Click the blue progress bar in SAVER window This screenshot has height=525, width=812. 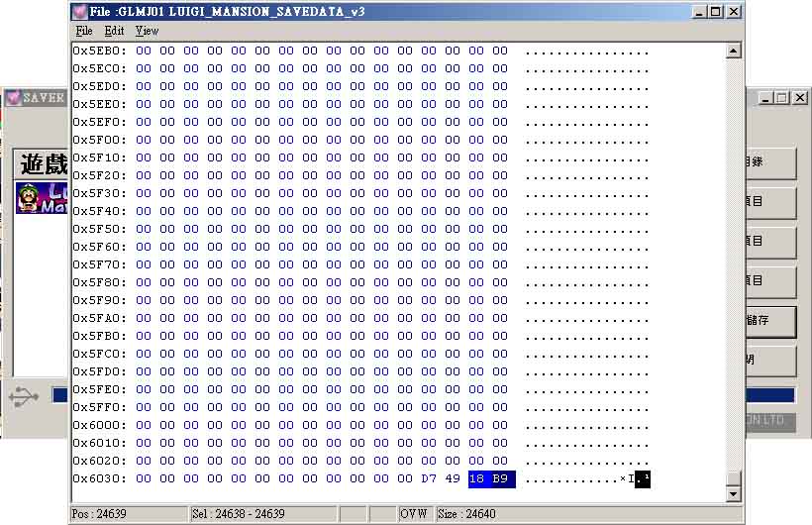tap(769, 395)
